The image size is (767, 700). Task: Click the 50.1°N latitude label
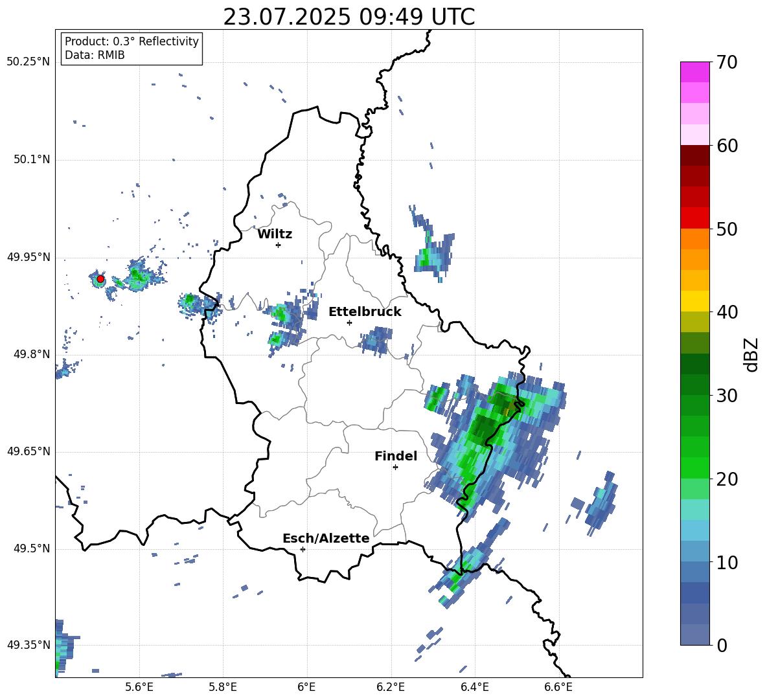coord(31,160)
